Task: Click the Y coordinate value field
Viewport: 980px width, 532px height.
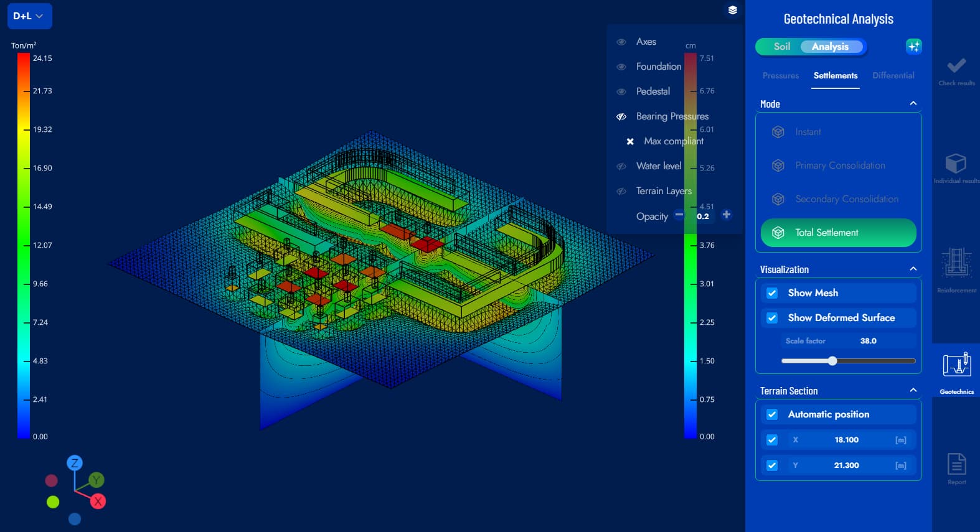Action: pyautogui.click(x=846, y=465)
